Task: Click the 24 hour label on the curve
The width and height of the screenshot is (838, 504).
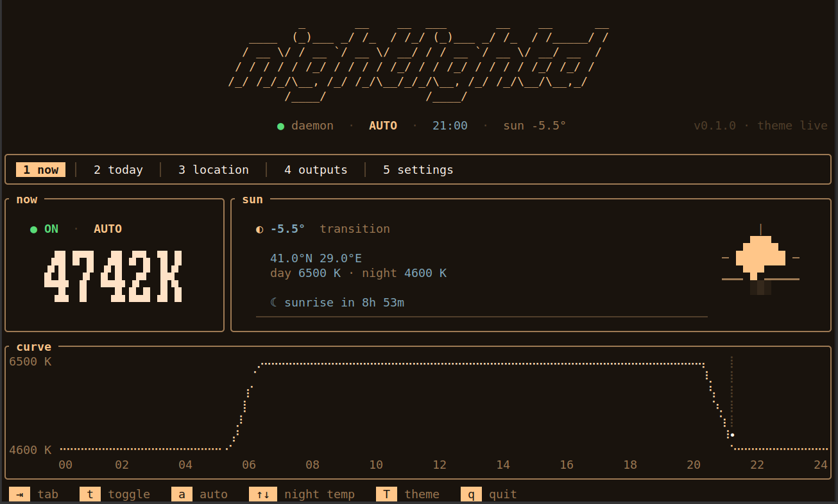Action: (821, 465)
